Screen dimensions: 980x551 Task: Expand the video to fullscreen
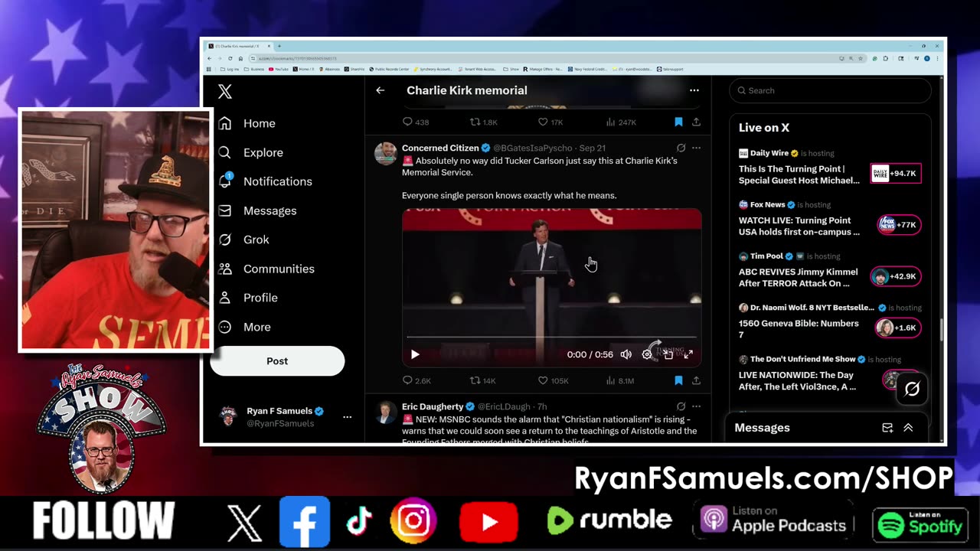point(688,354)
